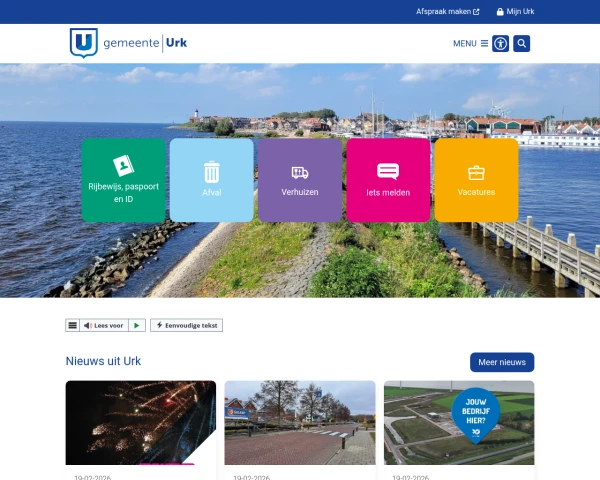Open the Verhuizen moving truck tile

point(300,180)
